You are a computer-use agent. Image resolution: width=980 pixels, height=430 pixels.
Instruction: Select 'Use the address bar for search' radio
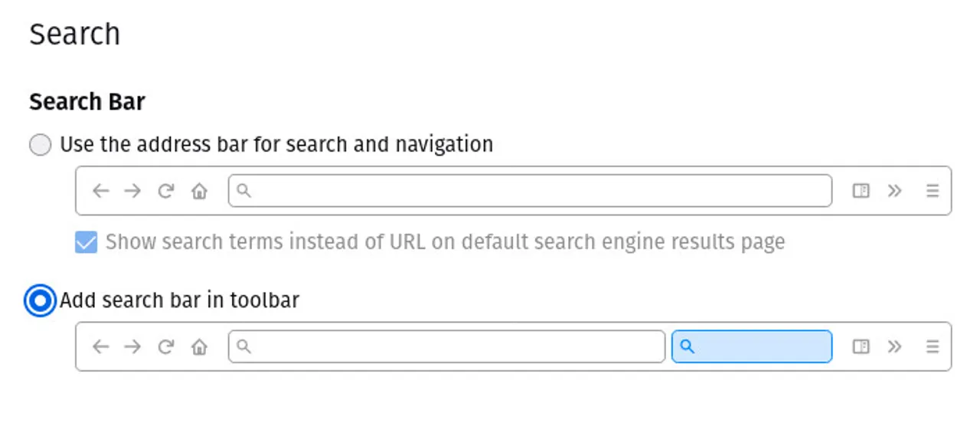[40, 145]
